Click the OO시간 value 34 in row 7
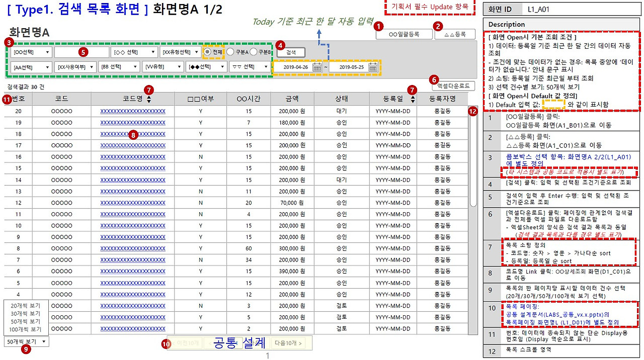644x360 pixels. tap(249, 260)
